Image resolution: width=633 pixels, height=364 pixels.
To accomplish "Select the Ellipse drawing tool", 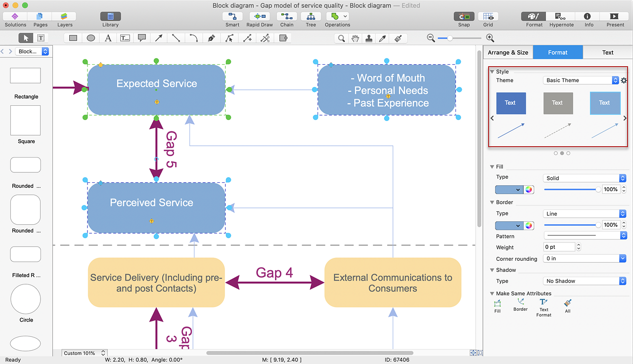I will (91, 38).
